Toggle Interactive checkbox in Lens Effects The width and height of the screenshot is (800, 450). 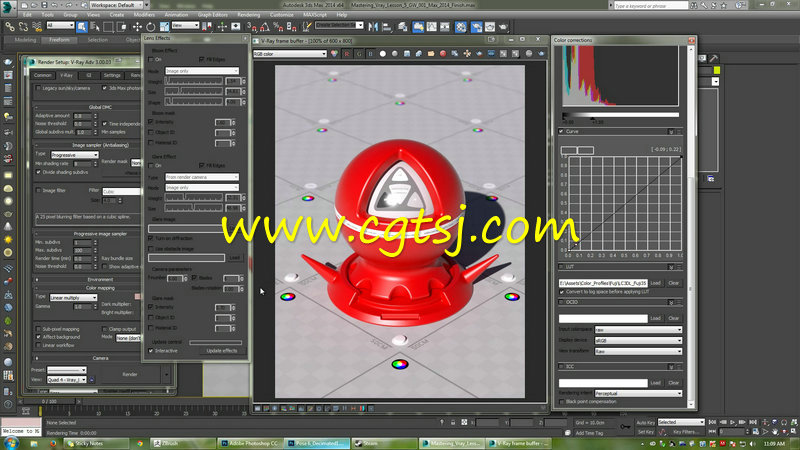(x=151, y=351)
